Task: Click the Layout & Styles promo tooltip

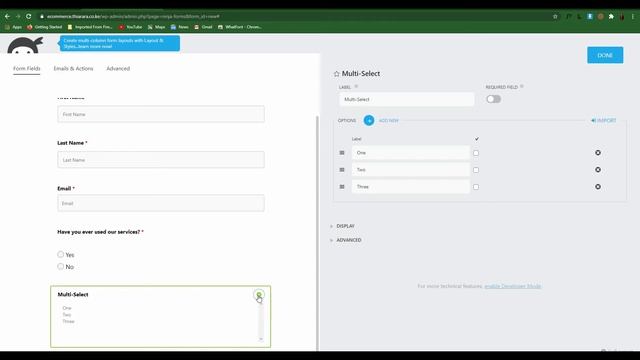Action: 120,43
